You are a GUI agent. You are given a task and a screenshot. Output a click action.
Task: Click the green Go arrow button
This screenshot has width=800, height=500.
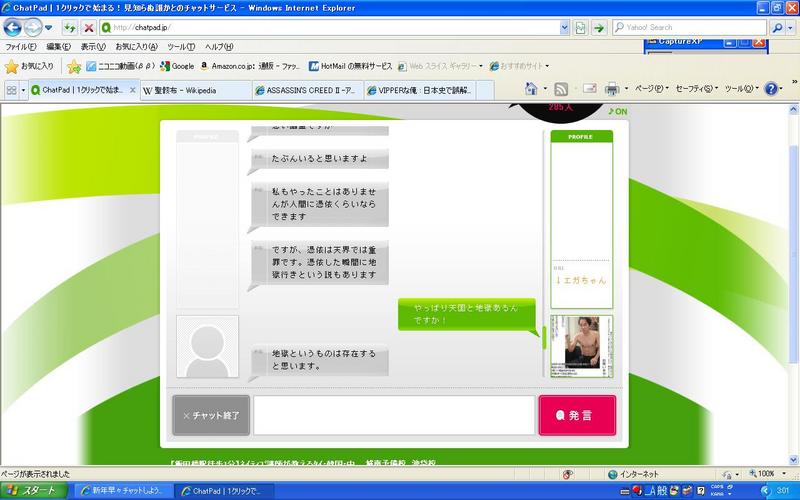point(599,28)
